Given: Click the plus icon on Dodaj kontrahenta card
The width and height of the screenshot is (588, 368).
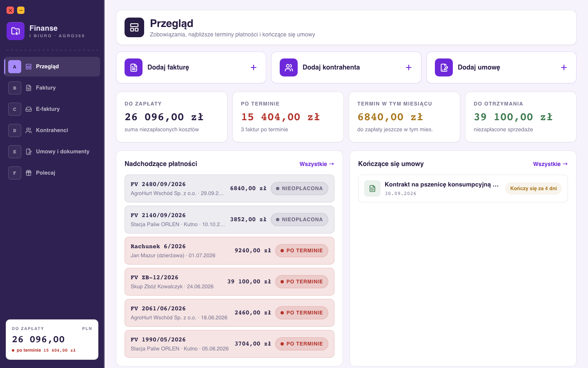Looking at the screenshot, I should click(x=409, y=67).
